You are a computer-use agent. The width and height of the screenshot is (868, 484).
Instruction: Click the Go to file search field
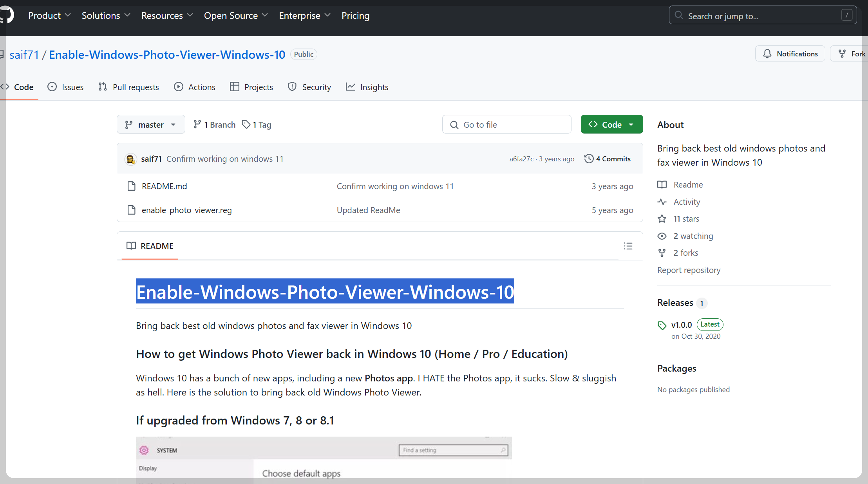tap(506, 125)
